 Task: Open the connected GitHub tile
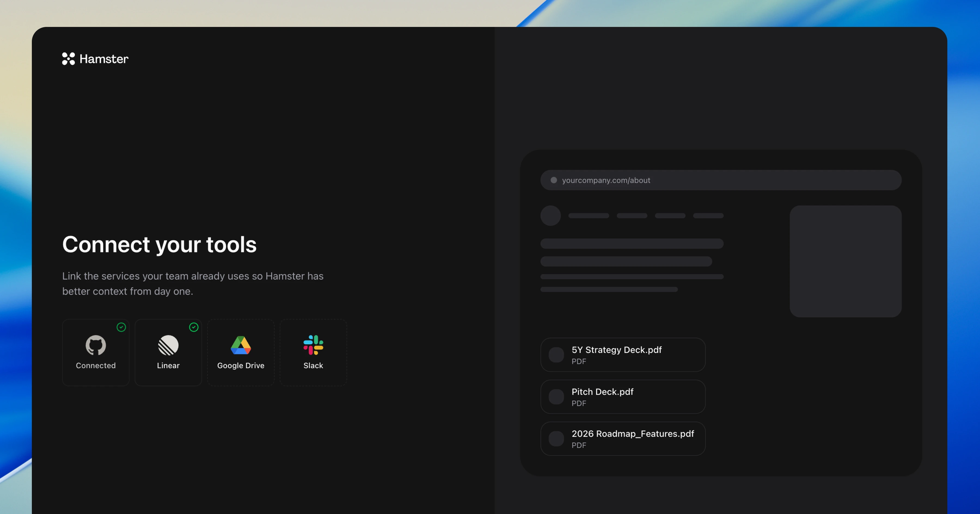coord(96,352)
